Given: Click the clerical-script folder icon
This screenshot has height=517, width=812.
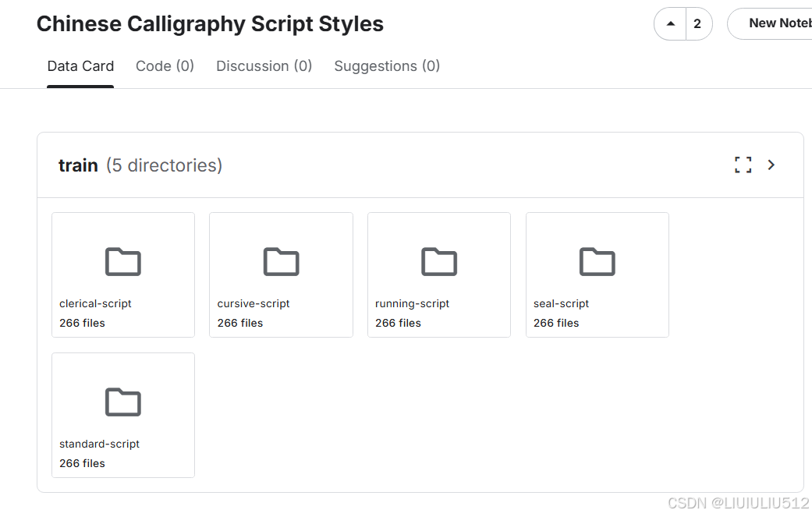Looking at the screenshot, I should [123, 262].
